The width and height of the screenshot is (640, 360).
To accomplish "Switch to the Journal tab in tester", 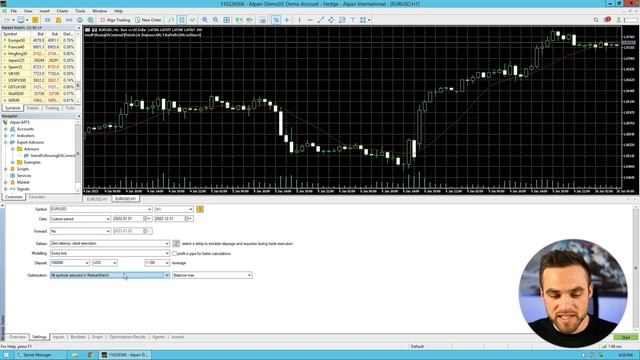I will click(177, 337).
